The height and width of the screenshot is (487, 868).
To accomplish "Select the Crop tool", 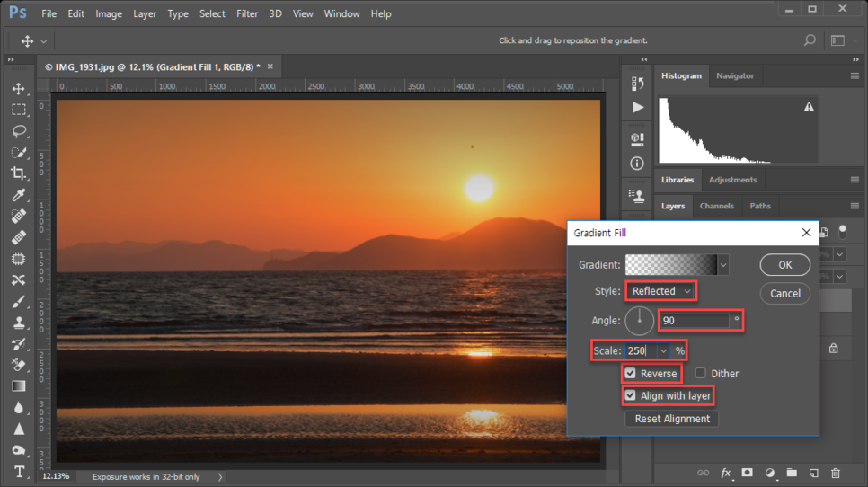I will click(19, 173).
